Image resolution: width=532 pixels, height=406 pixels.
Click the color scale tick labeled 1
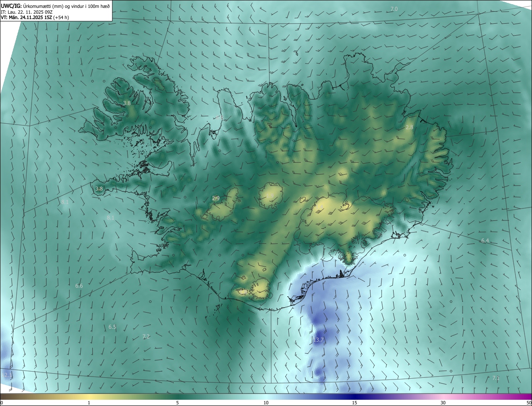[x=89, y=403]
